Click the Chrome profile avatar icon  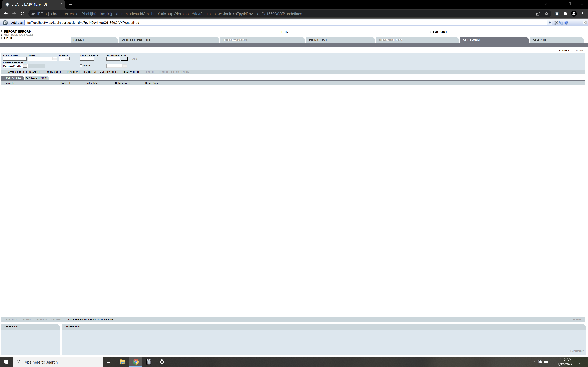(574, 14)
